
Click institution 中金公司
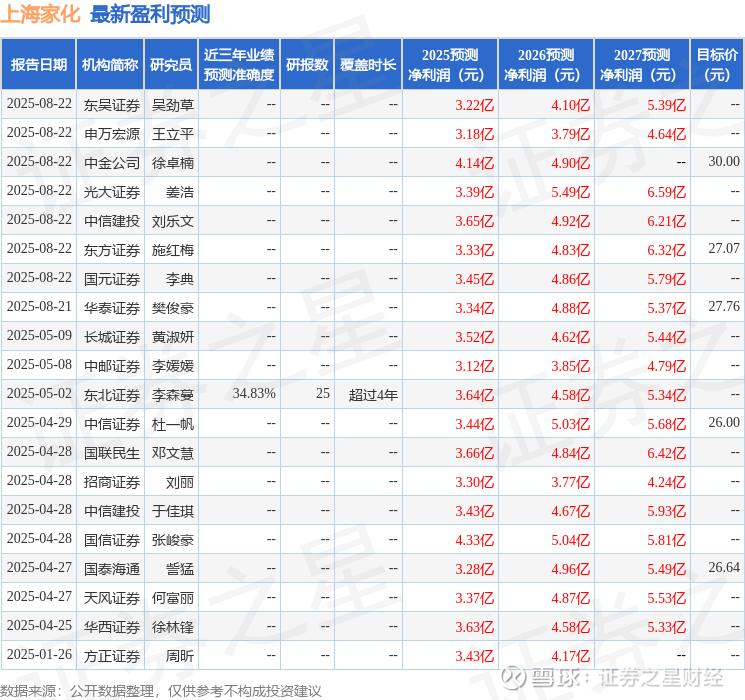112,163
